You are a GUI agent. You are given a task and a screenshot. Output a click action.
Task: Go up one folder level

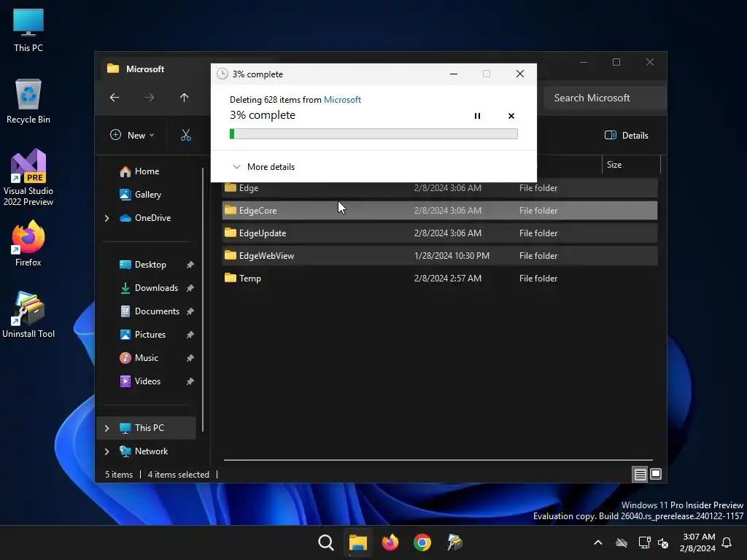185,98
